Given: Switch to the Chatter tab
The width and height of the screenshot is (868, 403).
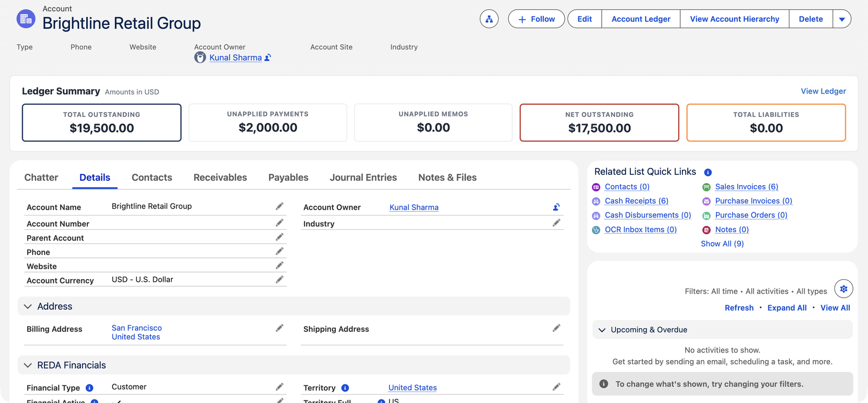Looking at the screenshot, I should point(41,178).
